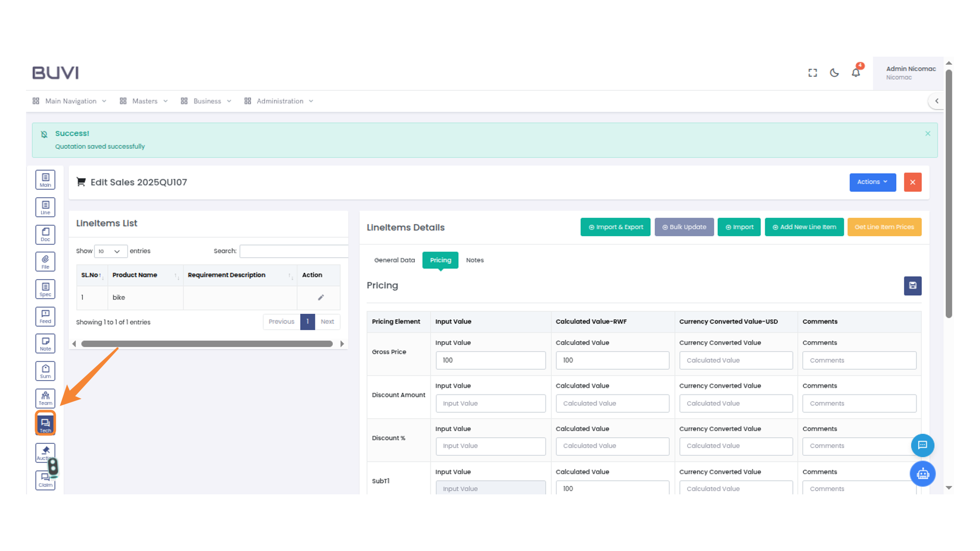Expand the Masters menu

pos(144,101)
